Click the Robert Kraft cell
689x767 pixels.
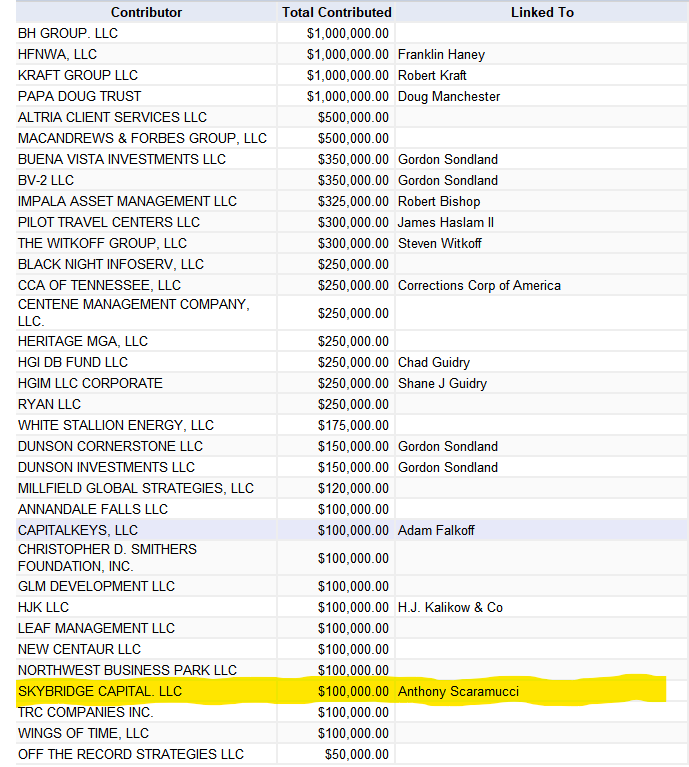542,75
